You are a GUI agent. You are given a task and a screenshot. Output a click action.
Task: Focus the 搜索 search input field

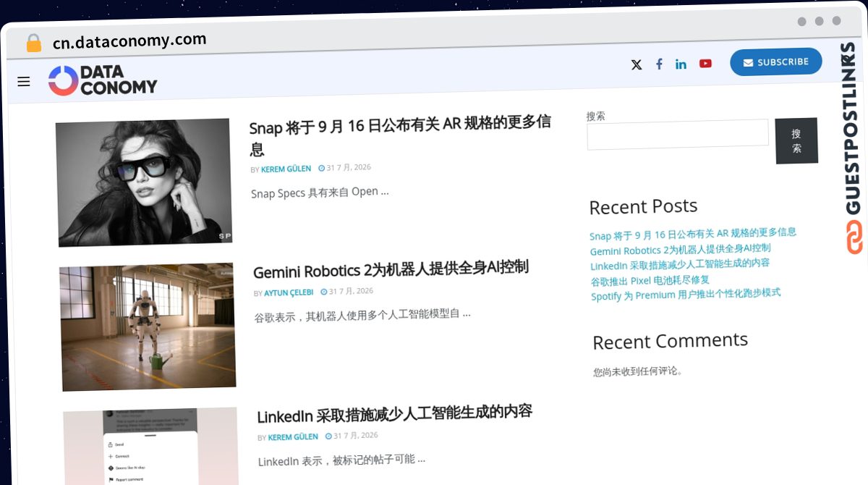click(x=678, y=135)
